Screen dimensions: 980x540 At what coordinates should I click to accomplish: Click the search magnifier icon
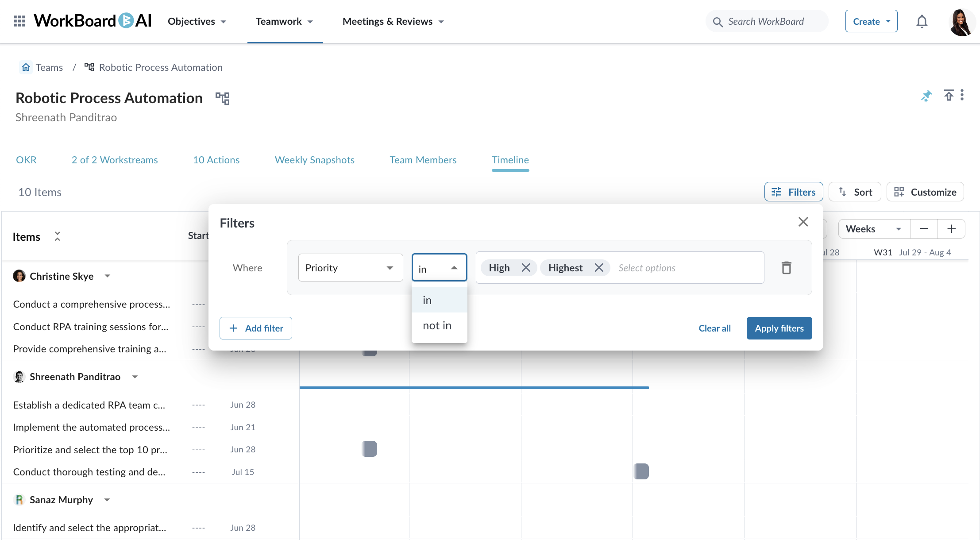point(718,22)
